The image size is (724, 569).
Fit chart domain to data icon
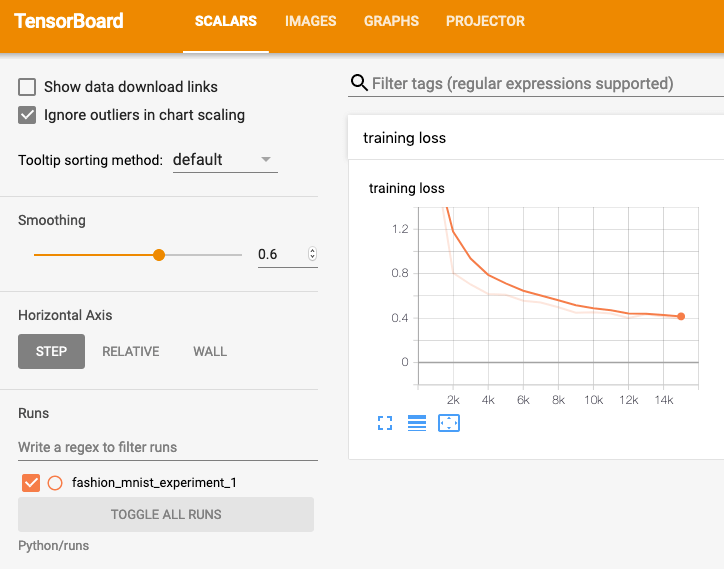coord(449,423)
